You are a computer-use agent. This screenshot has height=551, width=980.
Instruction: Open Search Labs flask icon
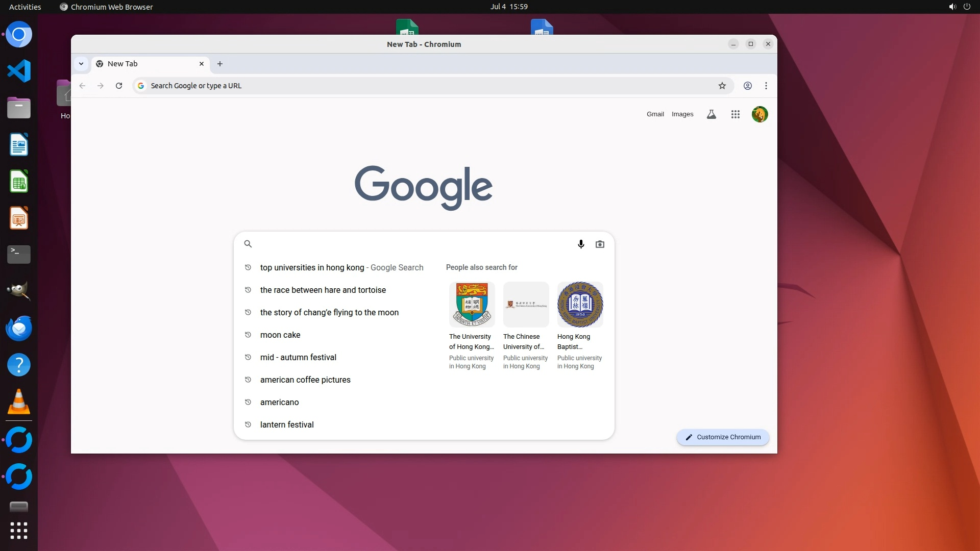[711, 114]
